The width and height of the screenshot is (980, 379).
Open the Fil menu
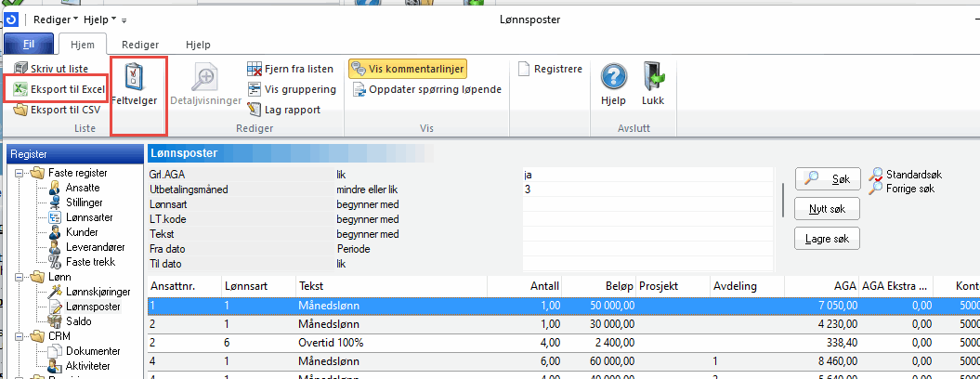pos(28,44)
